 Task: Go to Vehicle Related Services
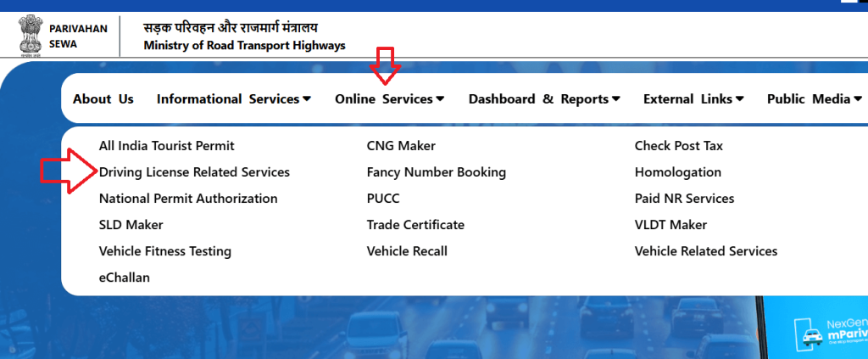[x=705, y=251]
